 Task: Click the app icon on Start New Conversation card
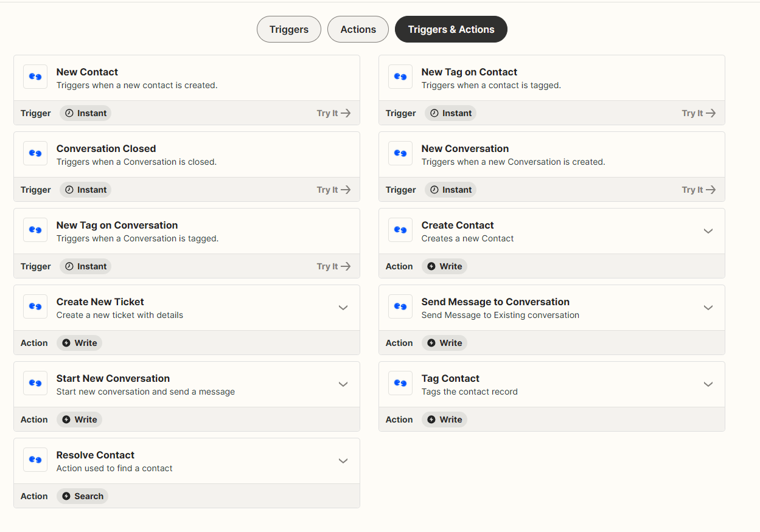coord(35,384)
